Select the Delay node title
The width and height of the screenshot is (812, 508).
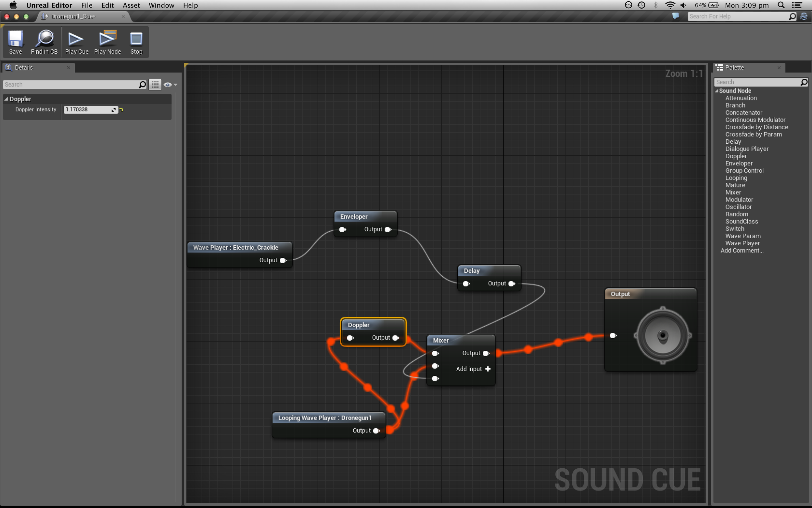pyautogui.click(x=472, y=271)
